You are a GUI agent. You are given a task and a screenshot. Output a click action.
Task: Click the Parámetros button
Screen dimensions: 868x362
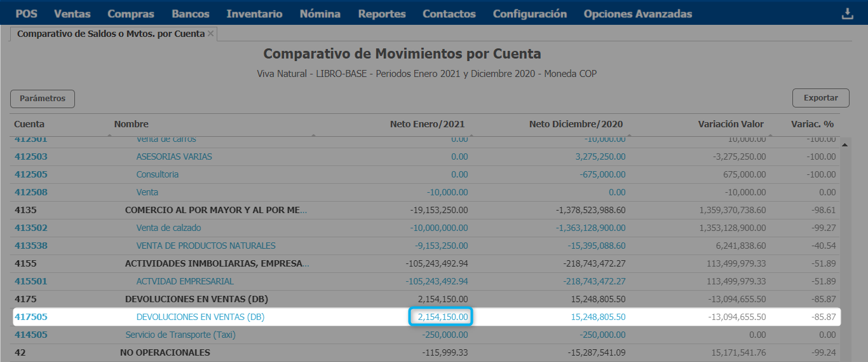click(x=43, y=99)
